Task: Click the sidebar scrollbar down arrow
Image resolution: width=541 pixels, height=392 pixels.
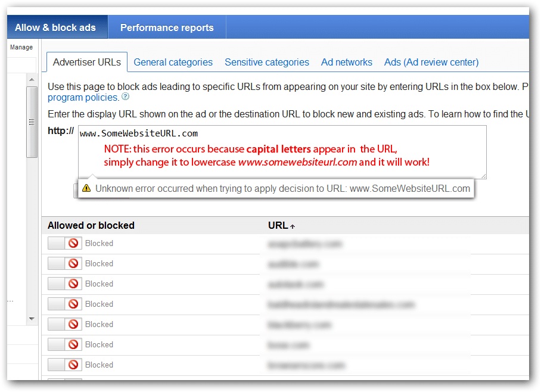Action: click(32, 319)
